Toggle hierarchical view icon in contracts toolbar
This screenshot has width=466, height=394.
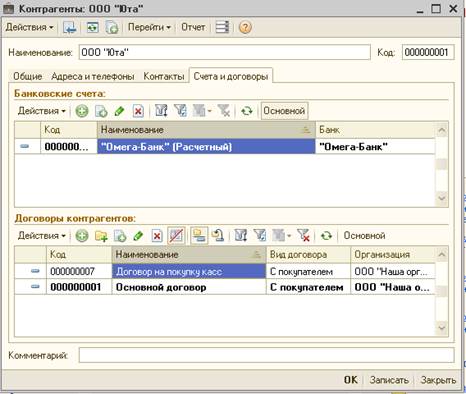(x=199, y=236)
